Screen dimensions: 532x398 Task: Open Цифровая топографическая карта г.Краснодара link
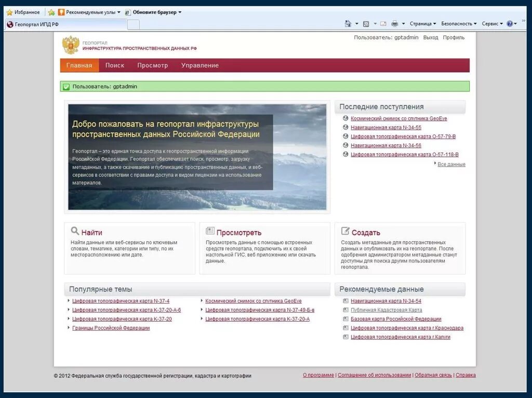407,328
